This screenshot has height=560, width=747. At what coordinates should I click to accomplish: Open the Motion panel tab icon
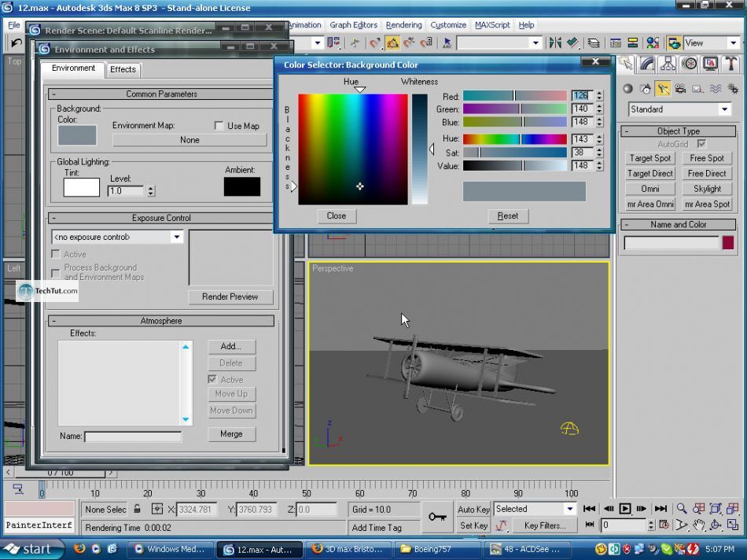pos(690,64)
